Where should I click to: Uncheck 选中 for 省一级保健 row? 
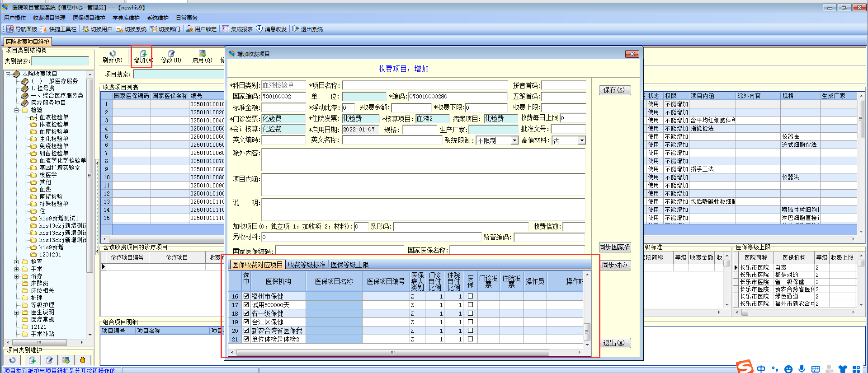(x=246, y=313)
